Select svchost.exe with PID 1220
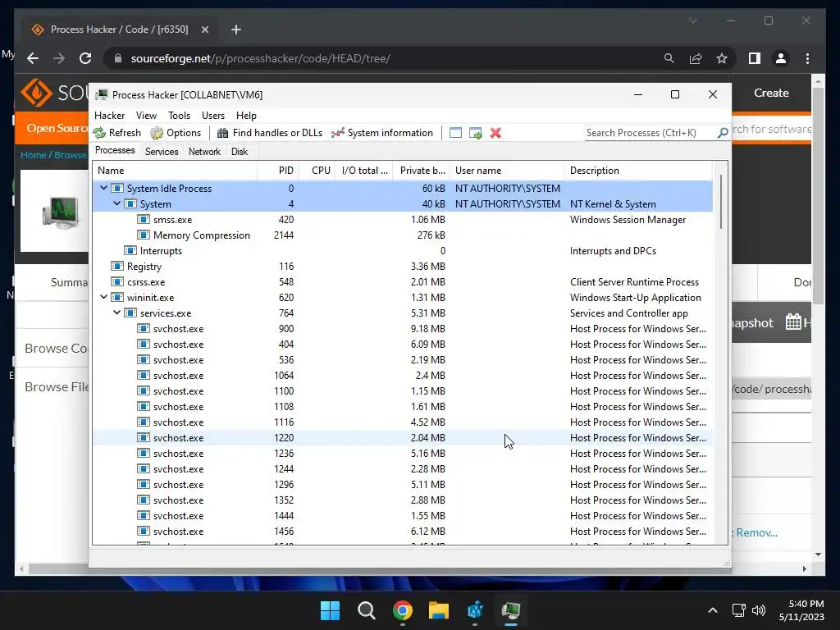This screenshot has height=630, width=840. 403,438
